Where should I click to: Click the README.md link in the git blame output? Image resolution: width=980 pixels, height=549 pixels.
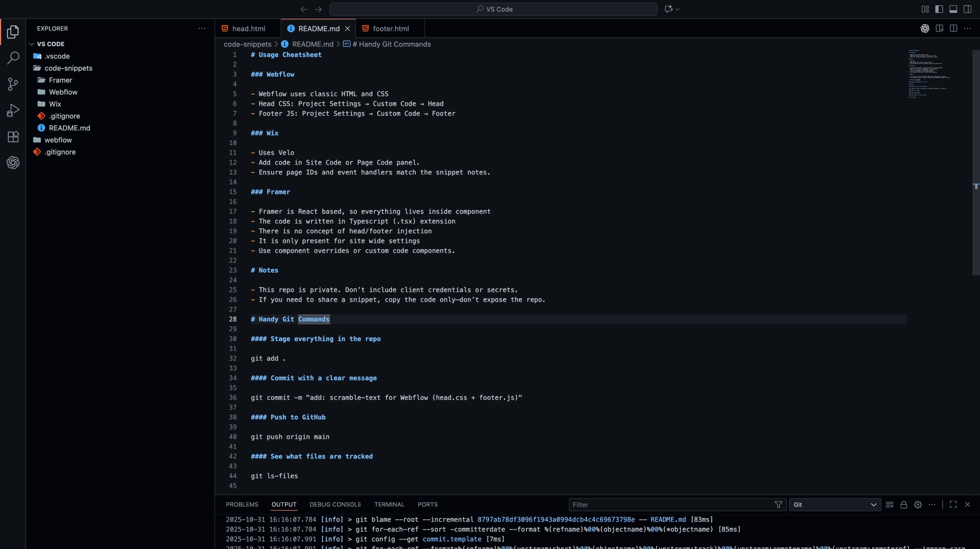point(668,519)
